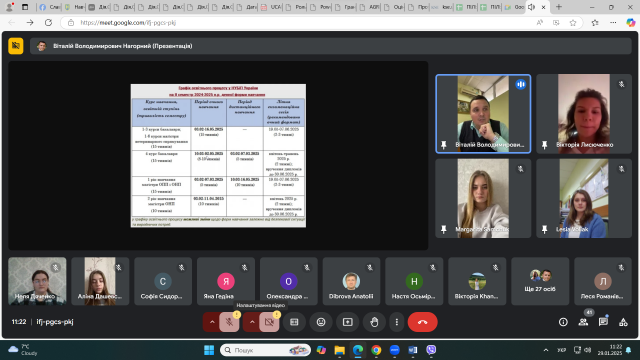The width and height of the screenshot is (640, 360).
Task: Open the Copilot icon in Edge toolbar
Action: (x=631, y=22)
